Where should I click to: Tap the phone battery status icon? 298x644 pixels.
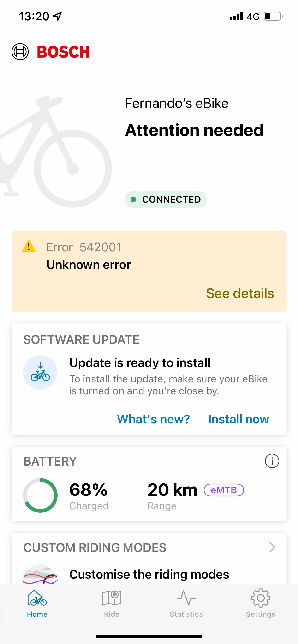pyautogui.click(x=273, y=17)
